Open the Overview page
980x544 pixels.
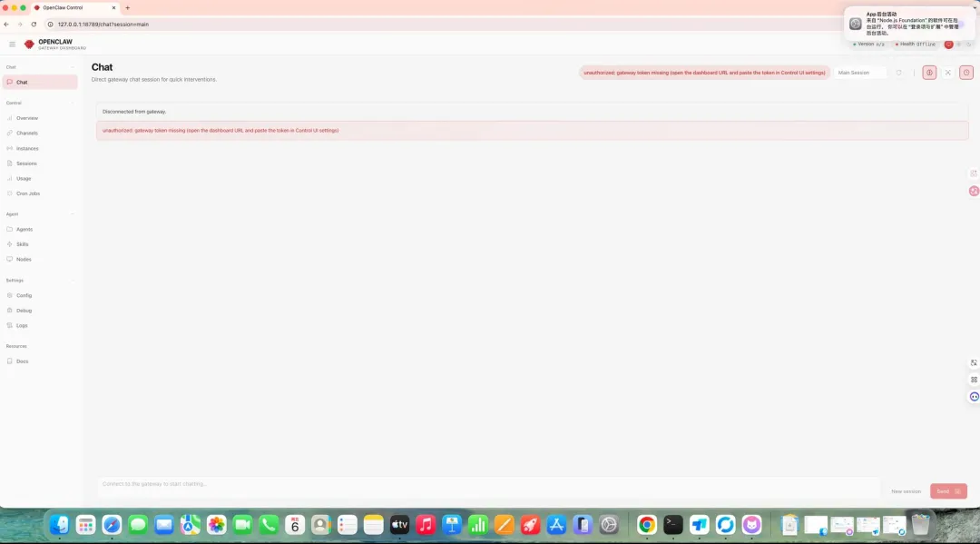click(x=40, y=118)
